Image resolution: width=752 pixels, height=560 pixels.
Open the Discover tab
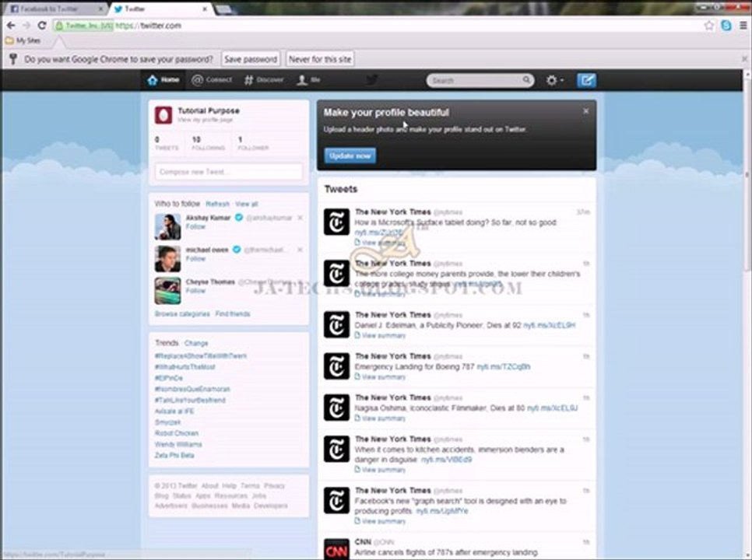click(x=264, y=80)
